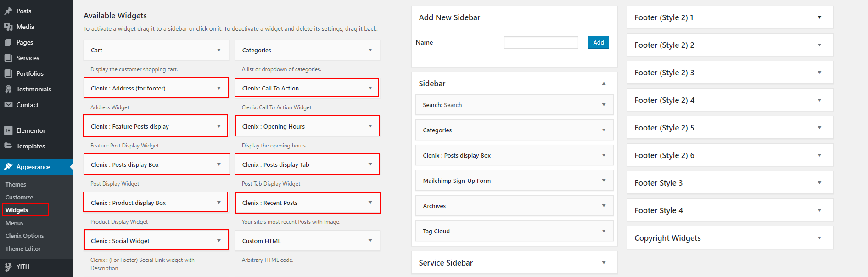Open the Theme Editor link
Screen dimensions: 868x277
[23, 249]
